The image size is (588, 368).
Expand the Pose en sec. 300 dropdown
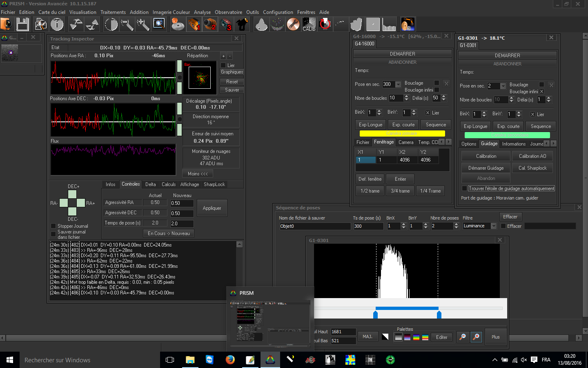pyautogui.click(x=398, y=85)
